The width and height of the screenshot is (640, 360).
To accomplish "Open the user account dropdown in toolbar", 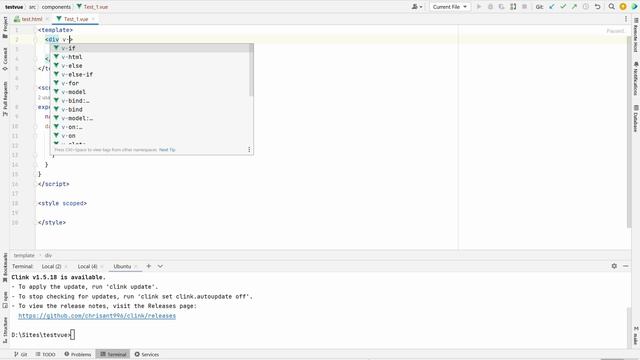I will pyautogui.click(x=417, y=7).
